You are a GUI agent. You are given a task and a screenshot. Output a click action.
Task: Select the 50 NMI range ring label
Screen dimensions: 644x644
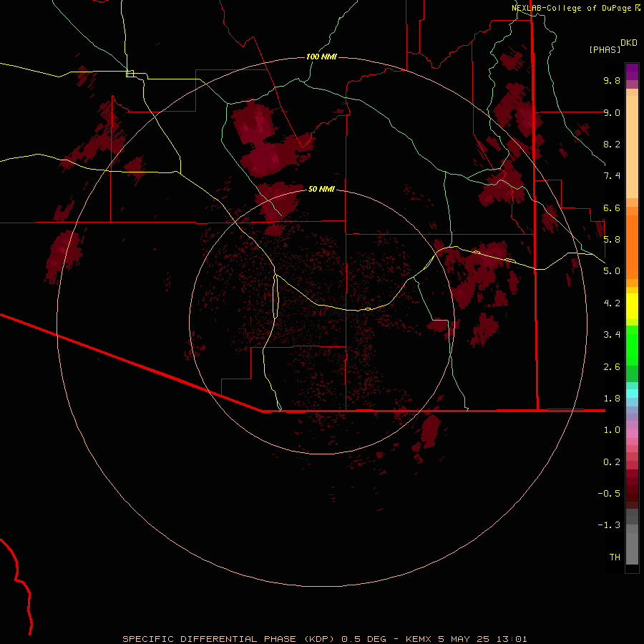coord(321,189)
